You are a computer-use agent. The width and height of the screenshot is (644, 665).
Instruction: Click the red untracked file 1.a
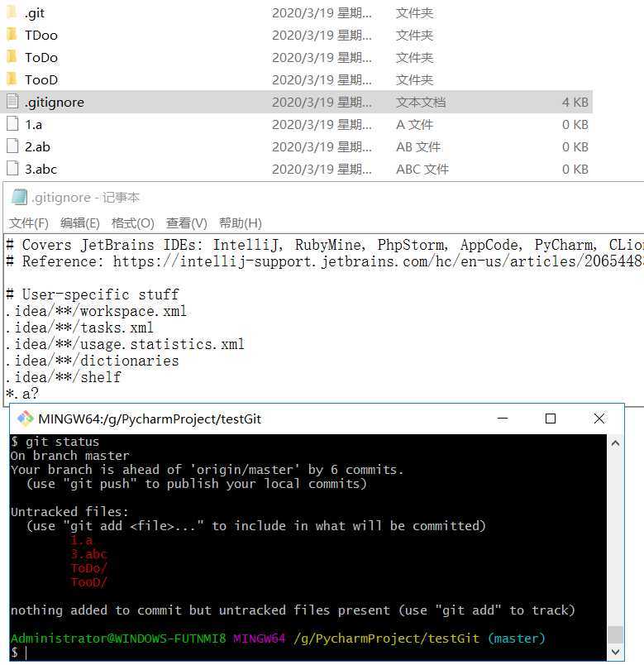click(x=81, y=540)
